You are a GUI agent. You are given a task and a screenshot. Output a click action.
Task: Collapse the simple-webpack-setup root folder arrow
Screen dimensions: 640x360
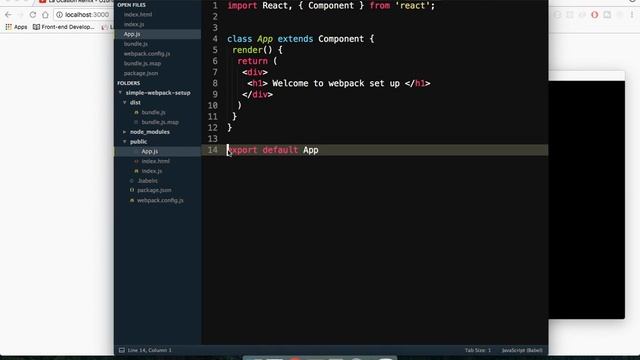pyautogui.click(x=120, y=93)
